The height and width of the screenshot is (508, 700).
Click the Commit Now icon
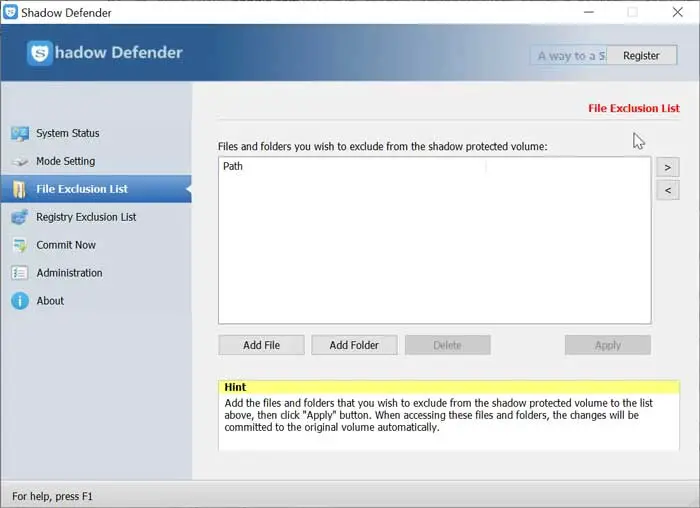pyautogui.click(x=20, y=245)
